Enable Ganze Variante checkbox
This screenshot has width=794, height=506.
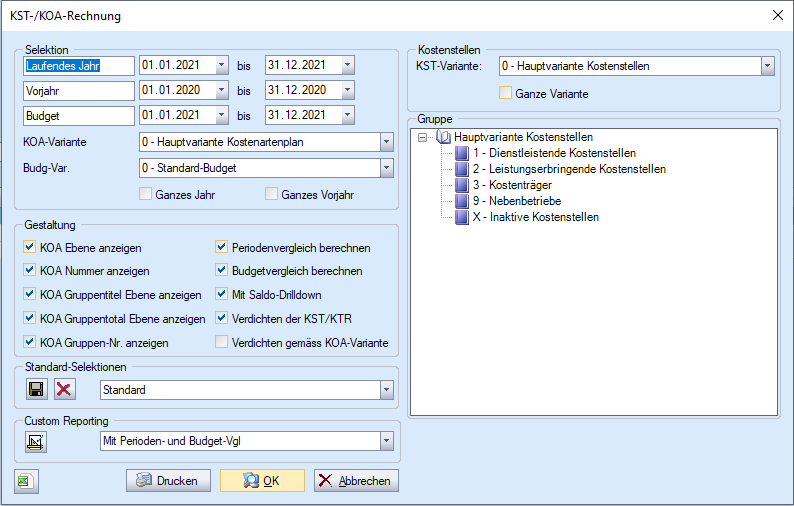point(506,94)
